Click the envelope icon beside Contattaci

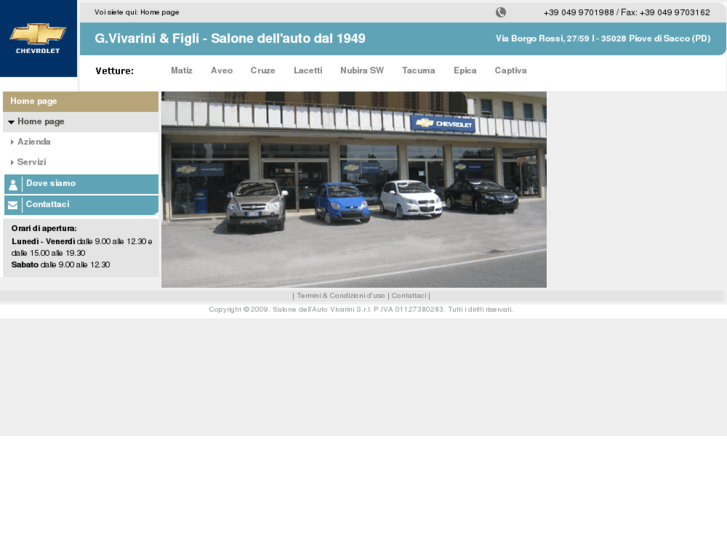[x=13, y=205]
